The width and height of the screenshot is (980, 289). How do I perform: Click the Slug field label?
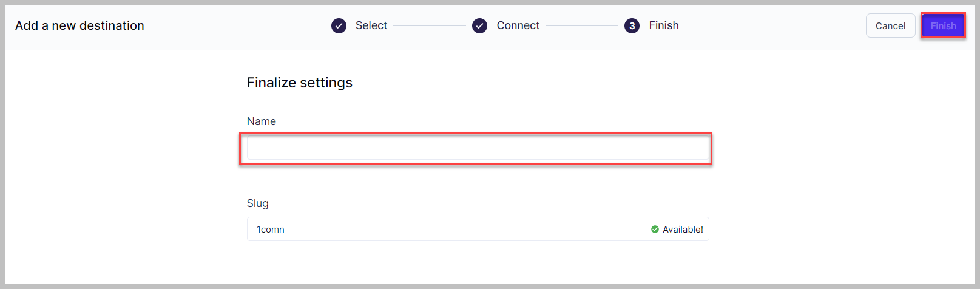pyautogui.click(x=258, y=203)
